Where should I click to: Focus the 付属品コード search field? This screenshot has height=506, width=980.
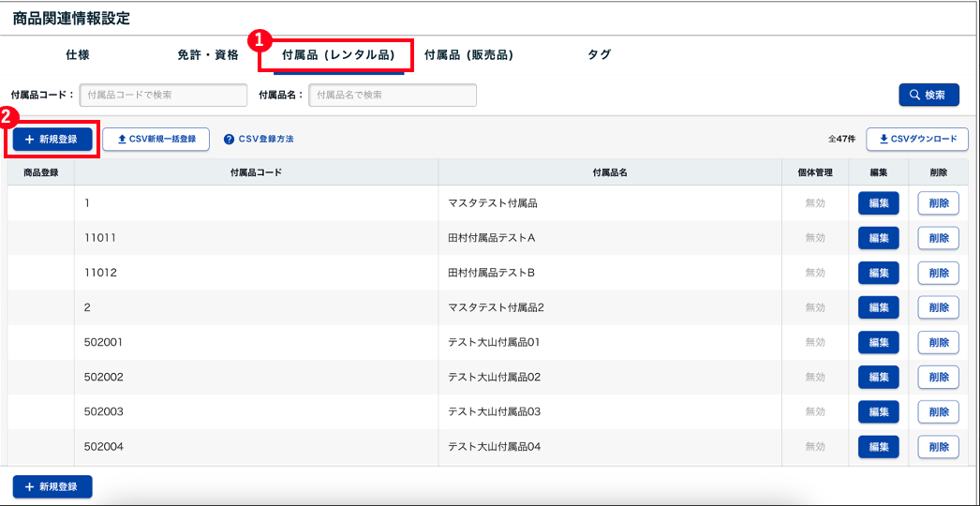(x=163, y=95)
